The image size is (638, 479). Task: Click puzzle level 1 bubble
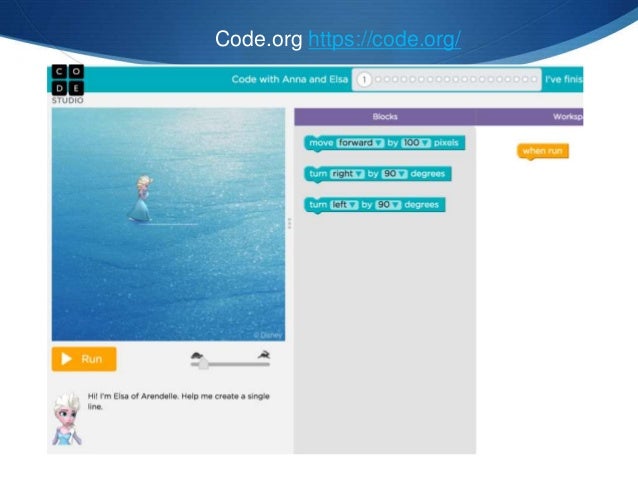click(364, 79)
